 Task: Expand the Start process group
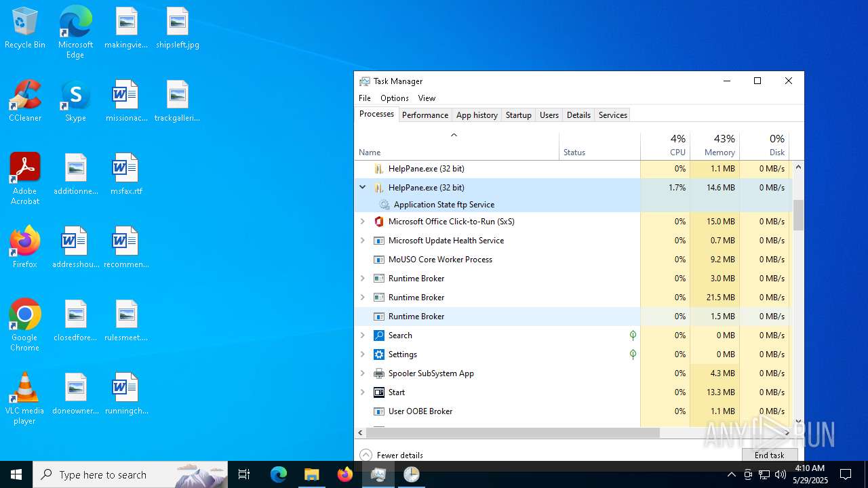(362, 392)
